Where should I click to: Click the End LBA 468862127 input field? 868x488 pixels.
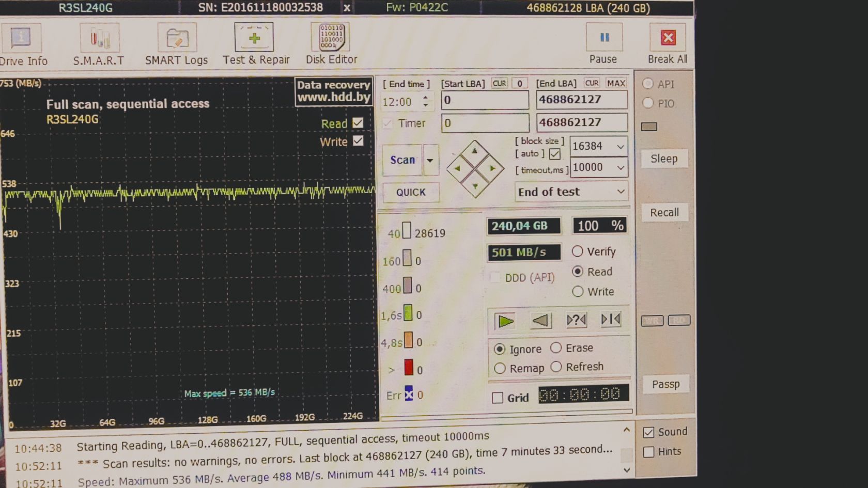click(582, 100)
